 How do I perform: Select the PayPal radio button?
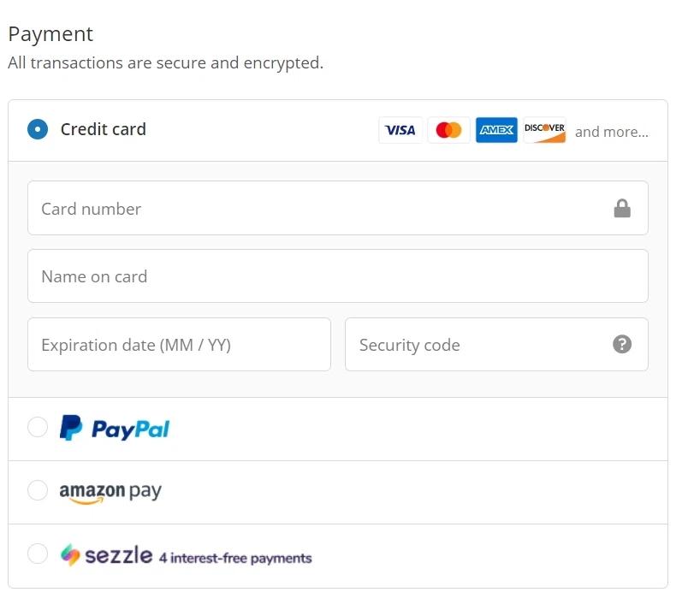[x=38, y=427]
